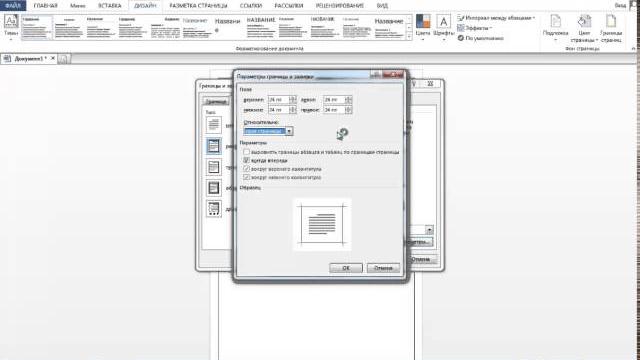640x360 pixels.
Task: Open the 'Относительно' measure-from dropdown
Action: [289, 131]
